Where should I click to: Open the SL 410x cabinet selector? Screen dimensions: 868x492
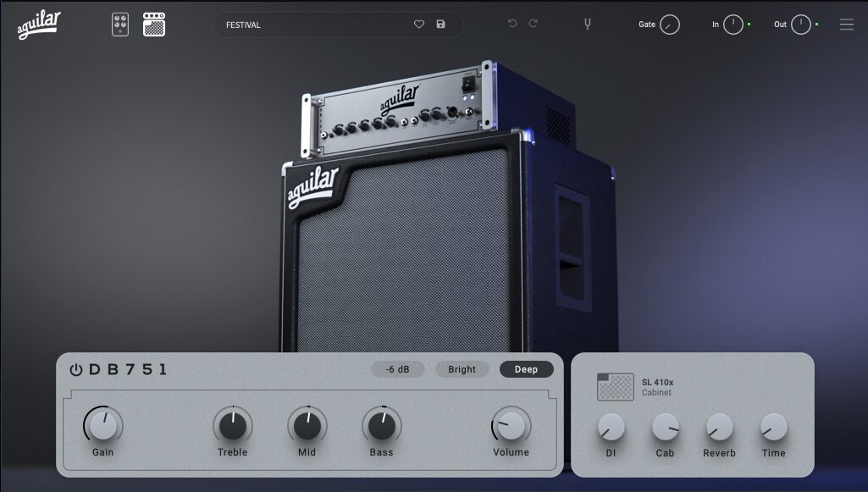pyautogui.click(x=658, y=387)
